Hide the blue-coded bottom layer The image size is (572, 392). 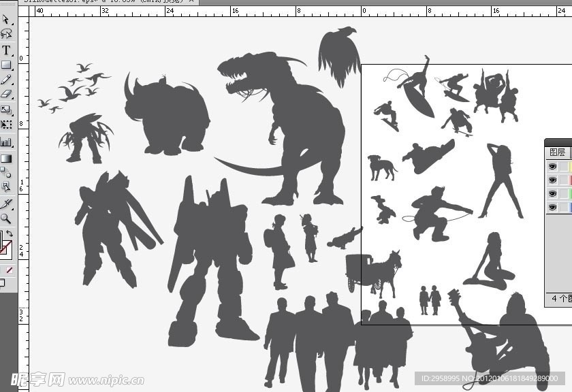552,207
